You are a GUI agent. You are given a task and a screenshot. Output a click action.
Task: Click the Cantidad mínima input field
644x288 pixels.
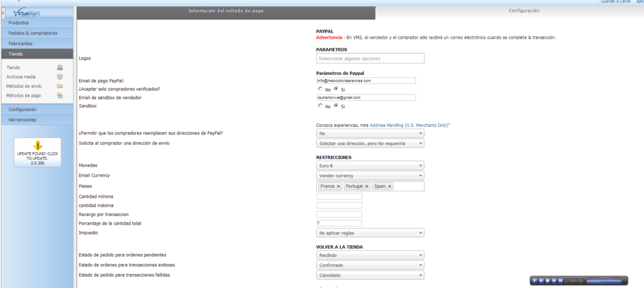(340, 196)
